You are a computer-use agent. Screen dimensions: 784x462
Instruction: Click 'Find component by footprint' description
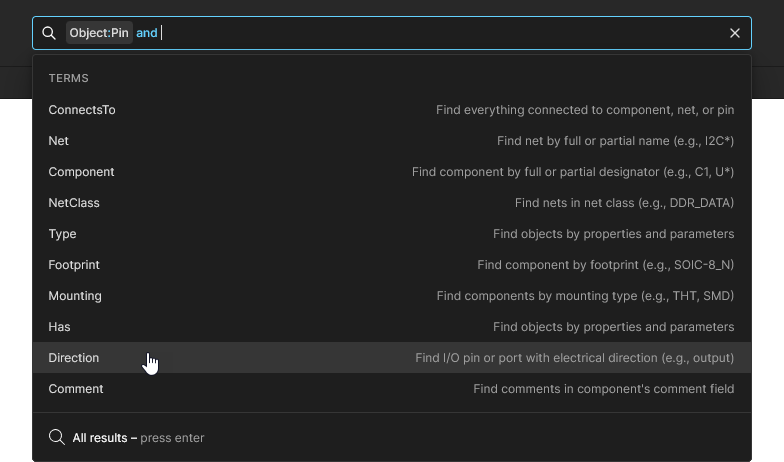[x=606, y=265]
